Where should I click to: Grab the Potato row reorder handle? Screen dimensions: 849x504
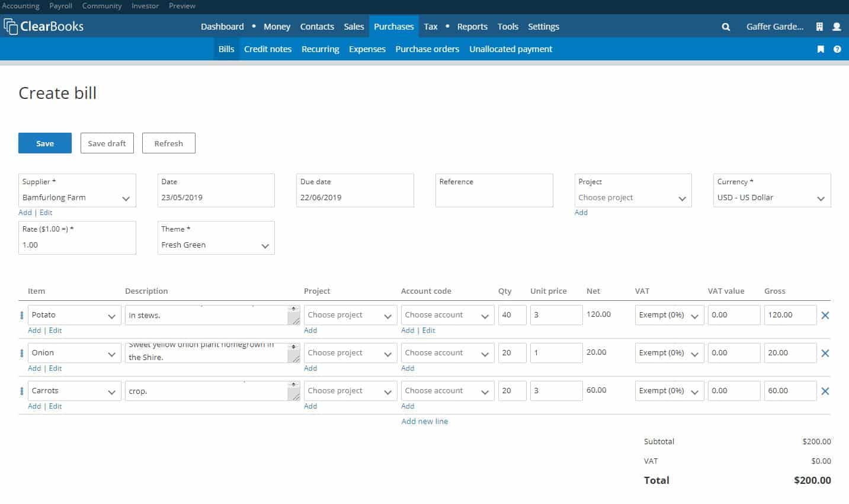(22, 315)
